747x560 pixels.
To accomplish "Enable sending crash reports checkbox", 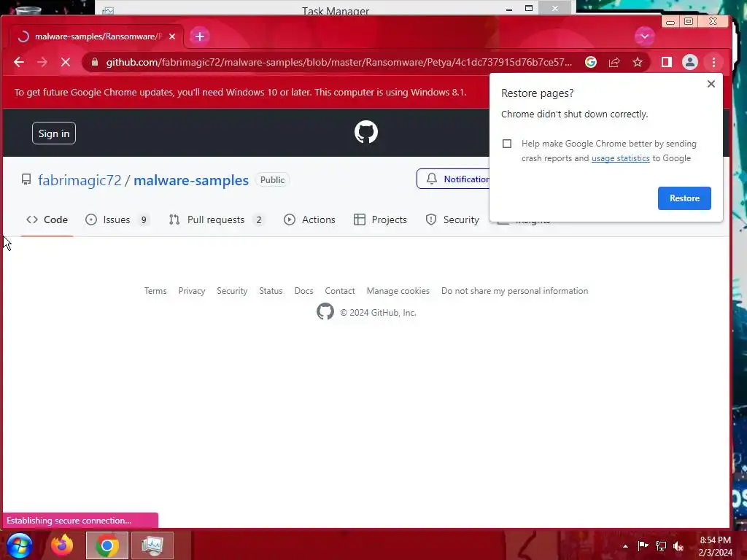I will click(x=507, y=144).
